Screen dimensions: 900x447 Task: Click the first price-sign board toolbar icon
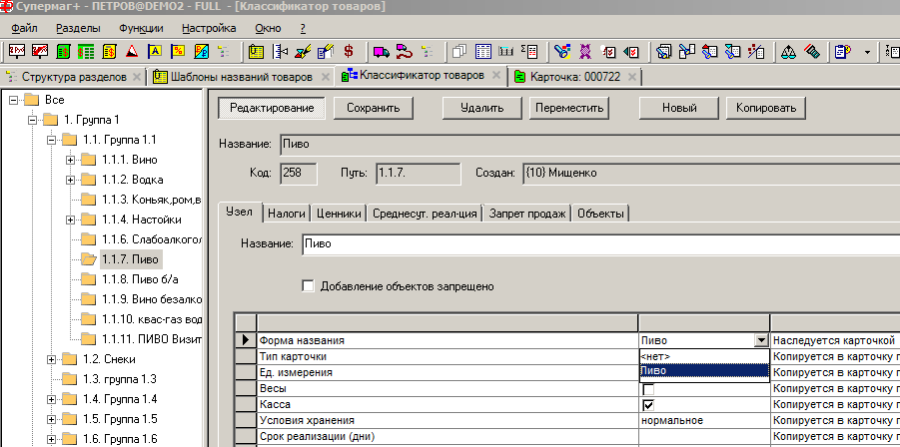(17, 52)
